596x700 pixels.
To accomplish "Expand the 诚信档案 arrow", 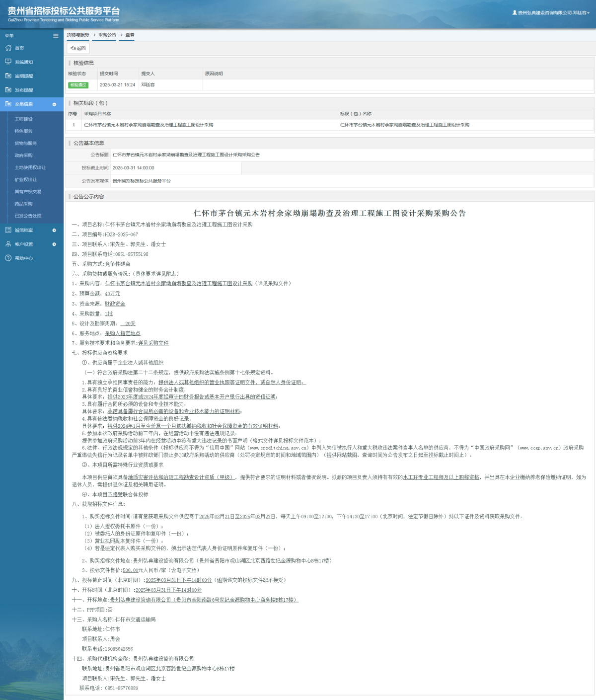I will [x=54, y=230].
